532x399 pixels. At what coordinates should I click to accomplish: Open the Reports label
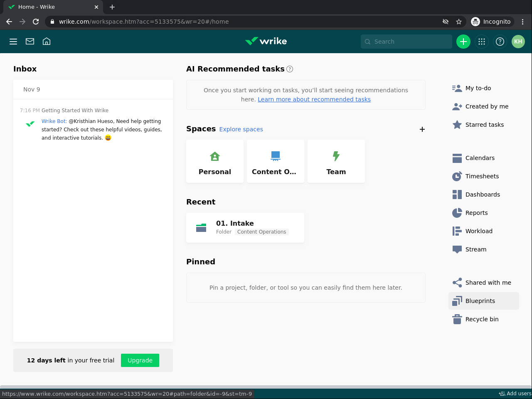coord(477,213)
